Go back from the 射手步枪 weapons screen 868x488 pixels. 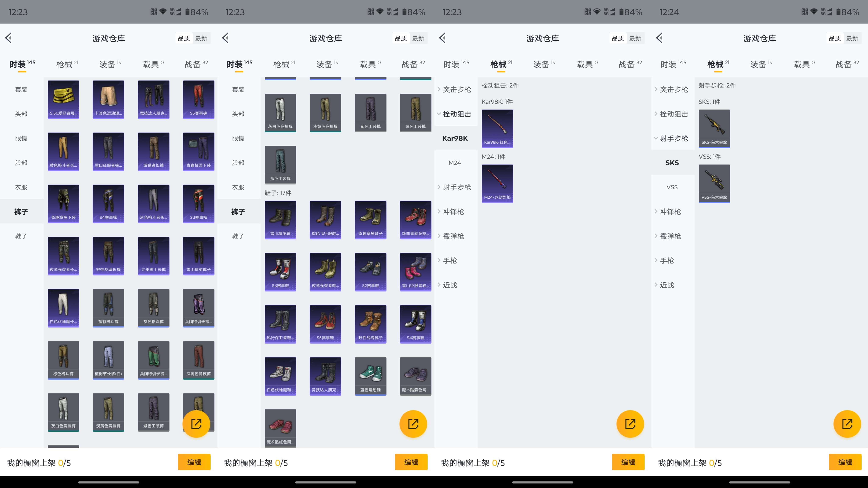(660, 38)
